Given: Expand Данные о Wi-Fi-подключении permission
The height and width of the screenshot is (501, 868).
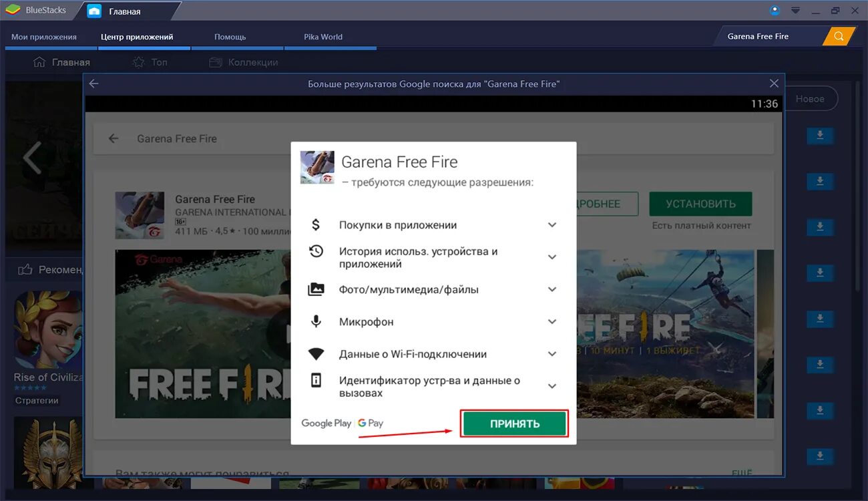Looking at the screenshot, I should coord(552,354).
